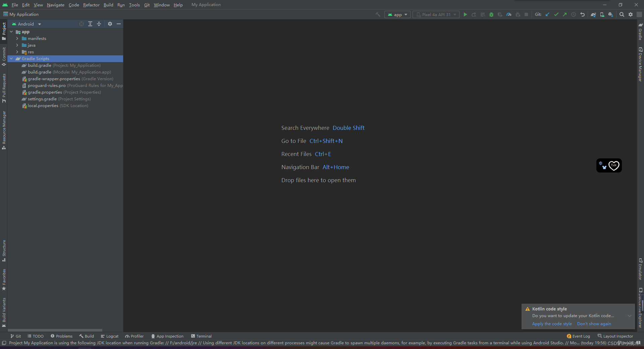644x349 pixels.
Task: Click the Git rollback undo arrow
Action: [x=582, y=14]
